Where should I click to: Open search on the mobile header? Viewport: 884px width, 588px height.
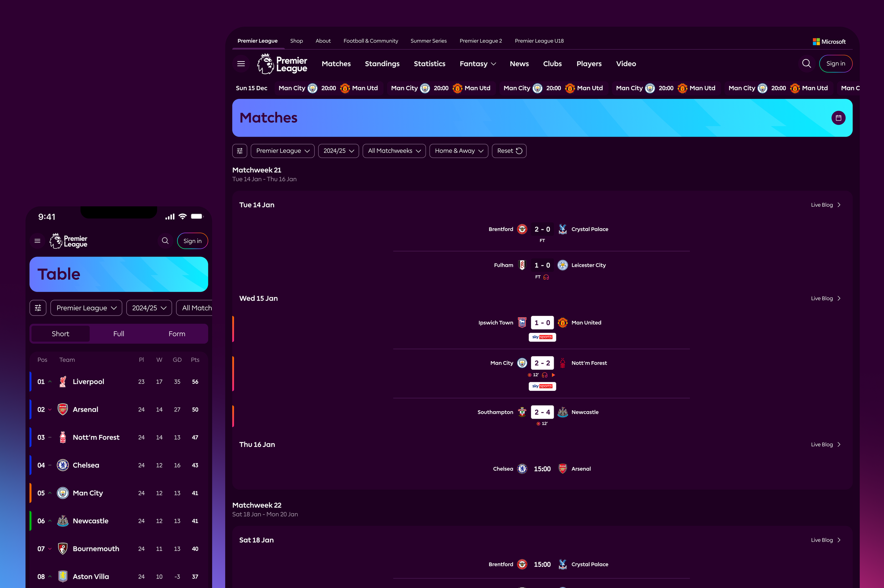[x=165, y=241]
